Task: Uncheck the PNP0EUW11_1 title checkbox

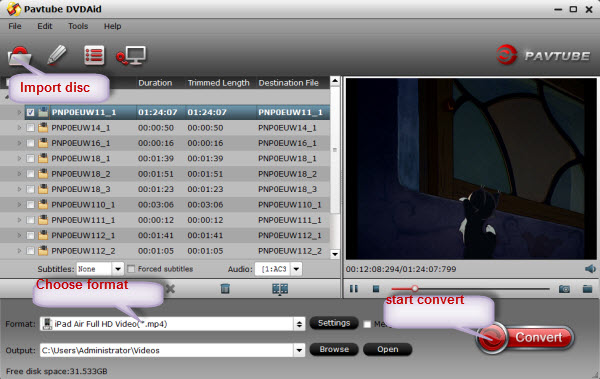Action: [31, 113]
